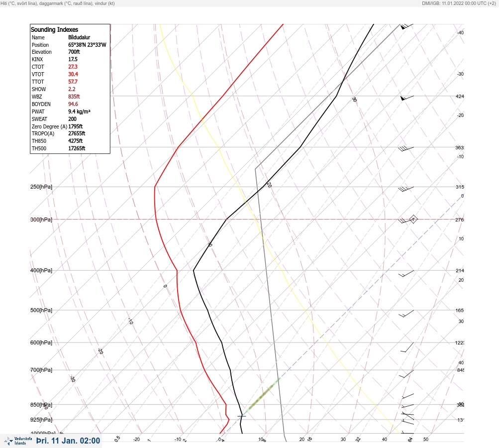
Task: Click the wind barb at 700 hPa level
Action: (x=406, y=374)
